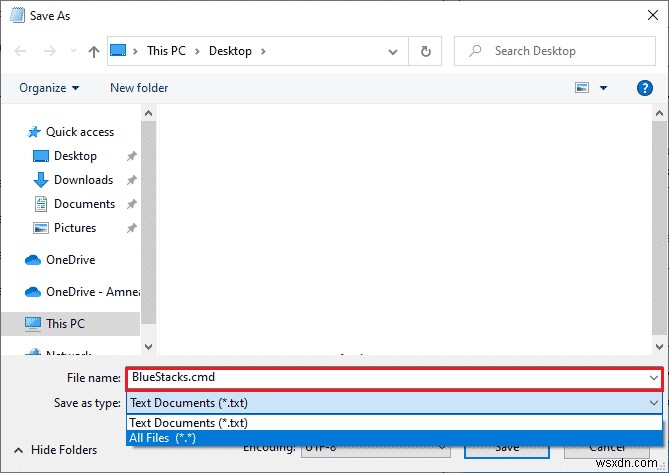Image resolution: width=669 pixels, height=473 pixels.
Task: Click the OneDrive cloud icon
Action: pos(33,260)
